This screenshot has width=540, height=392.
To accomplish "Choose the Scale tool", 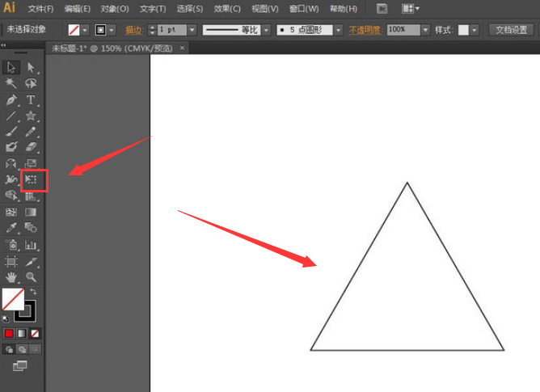I will pyautogui.click(x=31, y=163).
